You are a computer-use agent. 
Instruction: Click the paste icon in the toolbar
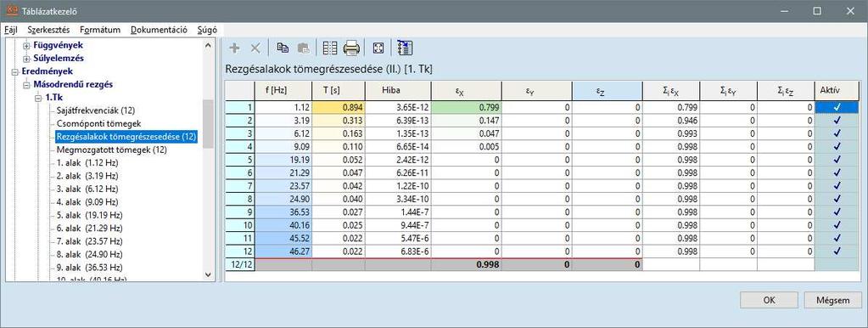(x=304, y=48)
